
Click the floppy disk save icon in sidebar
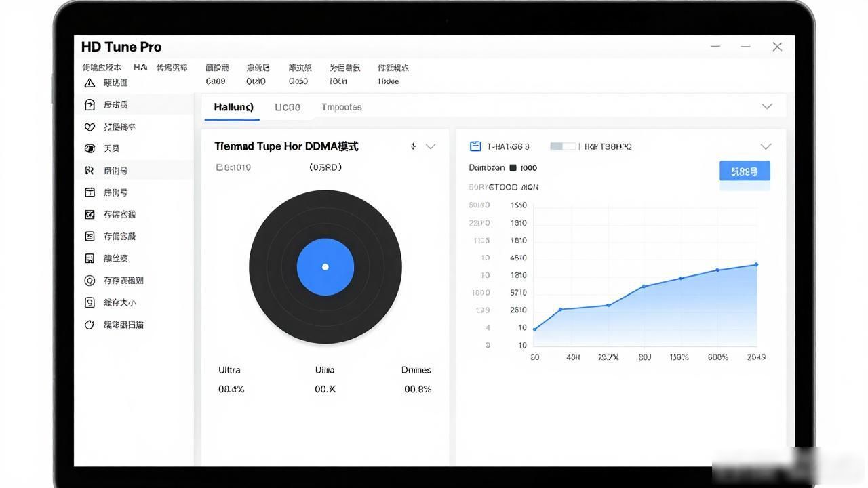coord(90,258)
